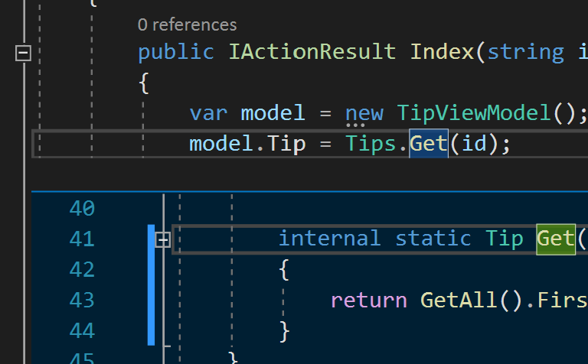Image resolution: width=588 pixels, height=364 pixels.
Task: Click the IActionResult return type
Action: click(x=312, y=52)
